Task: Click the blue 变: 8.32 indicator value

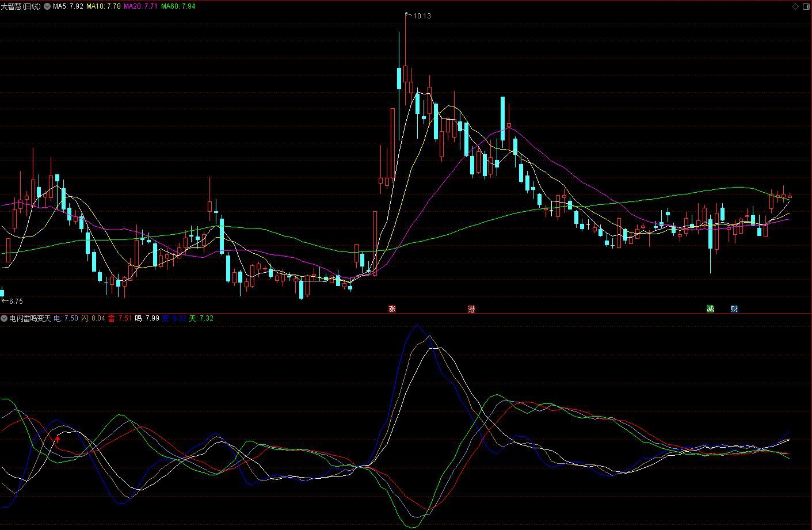Action: coord(174,318)
